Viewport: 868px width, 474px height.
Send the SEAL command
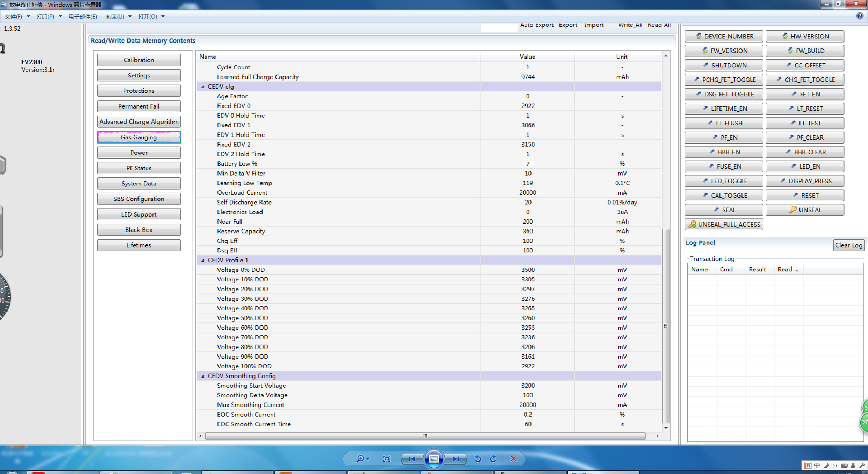(724, 210)
